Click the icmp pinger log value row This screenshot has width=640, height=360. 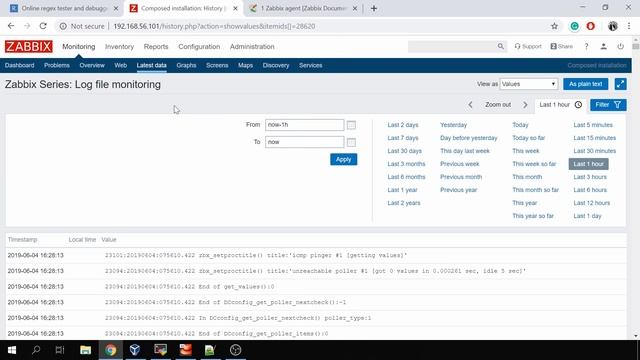click(316, 256)
